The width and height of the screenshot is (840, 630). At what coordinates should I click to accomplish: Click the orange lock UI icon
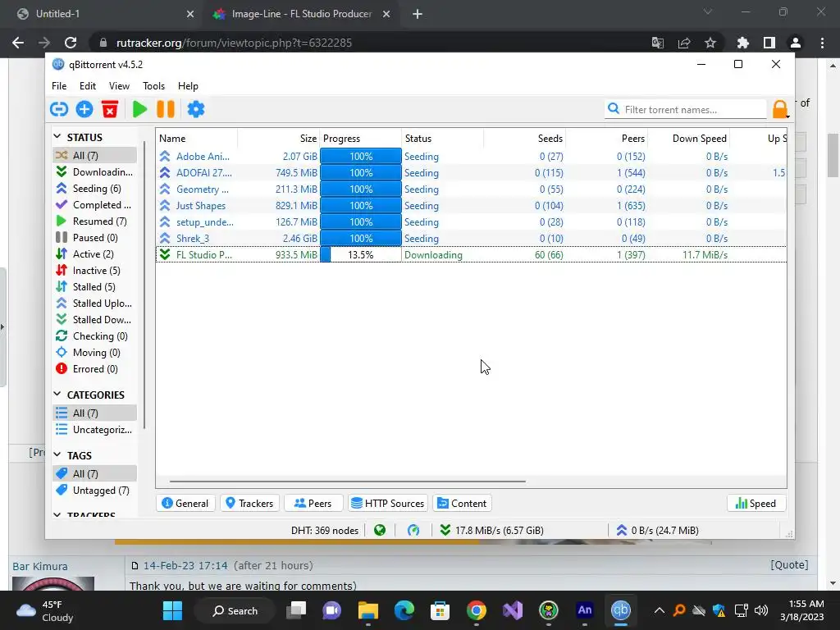click(x=780, y=109)
